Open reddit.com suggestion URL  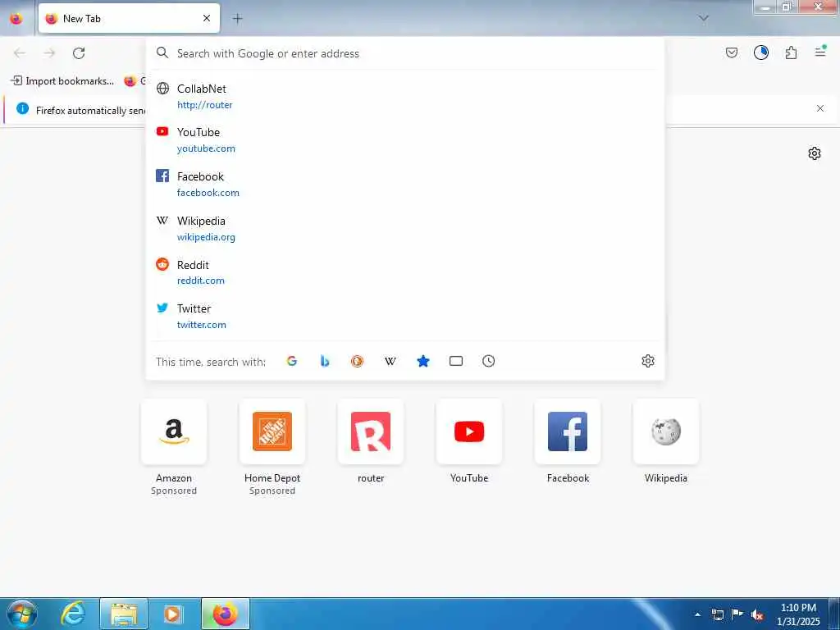[200, 281]
